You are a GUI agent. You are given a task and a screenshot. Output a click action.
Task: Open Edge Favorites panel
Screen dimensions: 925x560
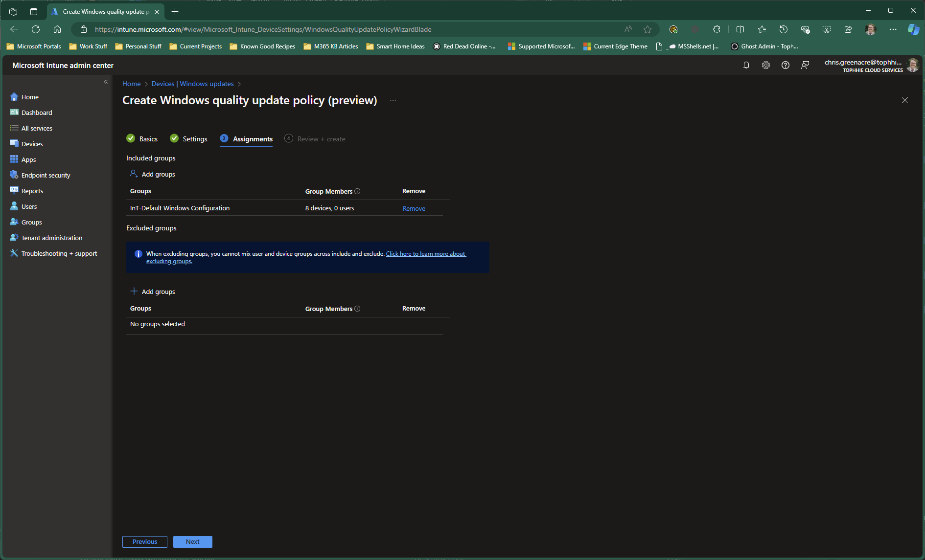point(762,29)
